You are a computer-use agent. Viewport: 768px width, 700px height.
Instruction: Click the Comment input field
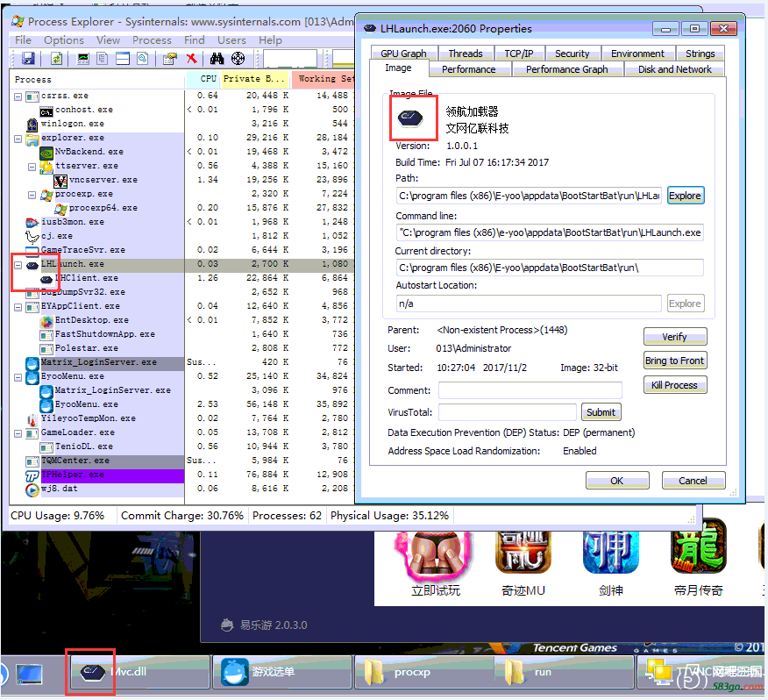click(530, 390)
